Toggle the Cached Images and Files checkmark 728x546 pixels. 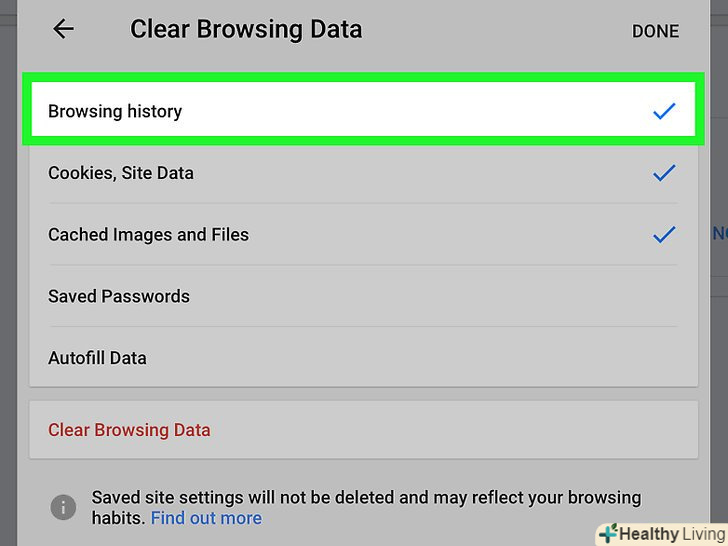click(664, 236)
